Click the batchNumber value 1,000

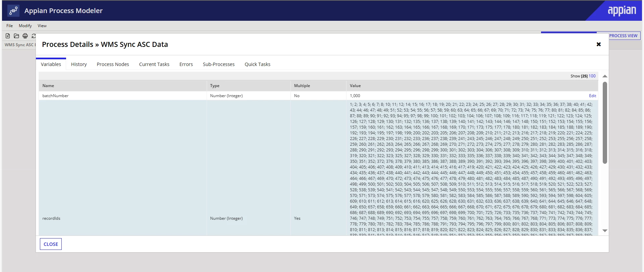tap(355, 96)
